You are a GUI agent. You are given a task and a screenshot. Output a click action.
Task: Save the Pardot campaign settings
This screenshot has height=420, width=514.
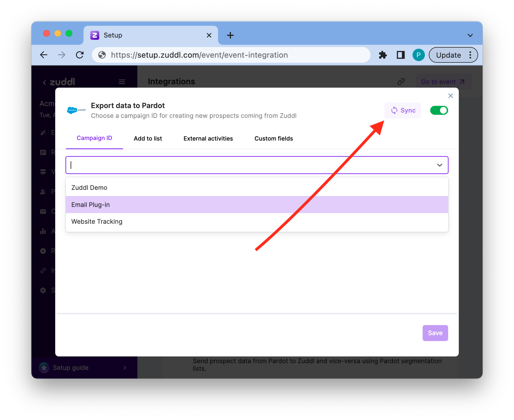(435, 333)
